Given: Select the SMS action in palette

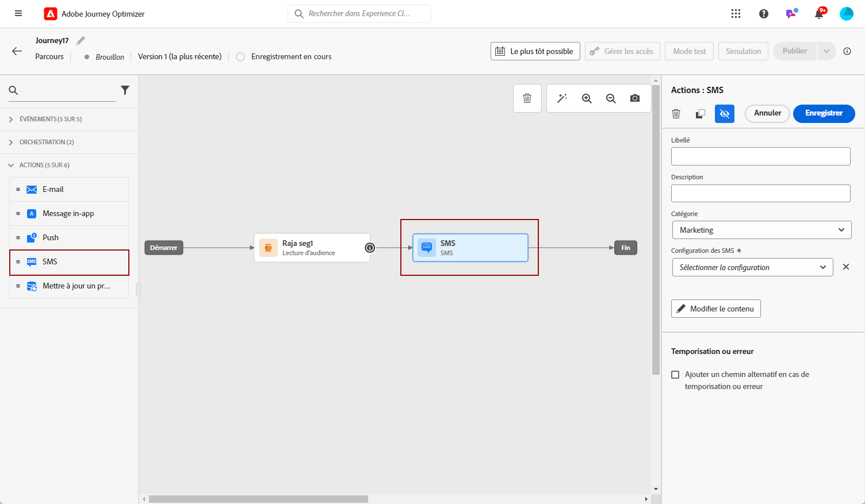Looking at the screenshot, I should click(x=69, y=262).
